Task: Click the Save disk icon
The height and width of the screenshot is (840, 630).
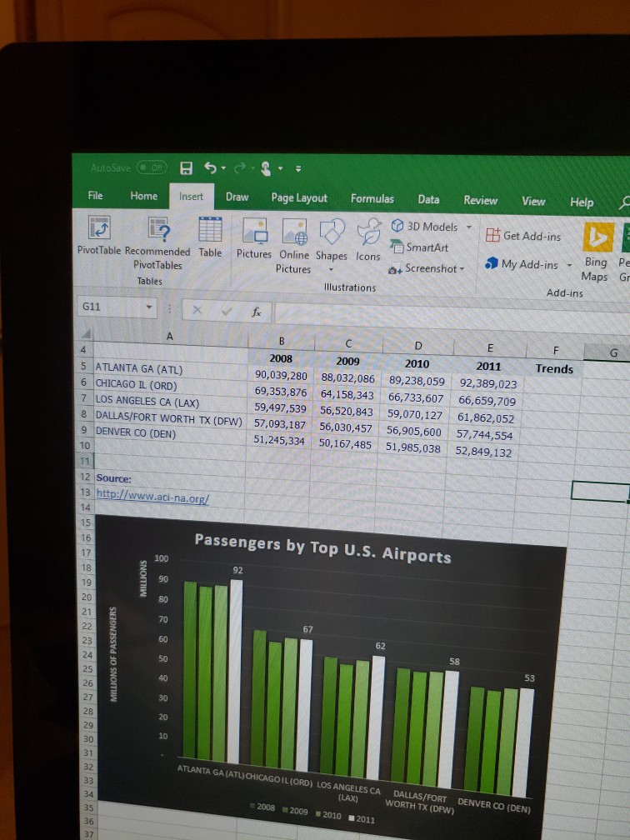Action: 187,168
